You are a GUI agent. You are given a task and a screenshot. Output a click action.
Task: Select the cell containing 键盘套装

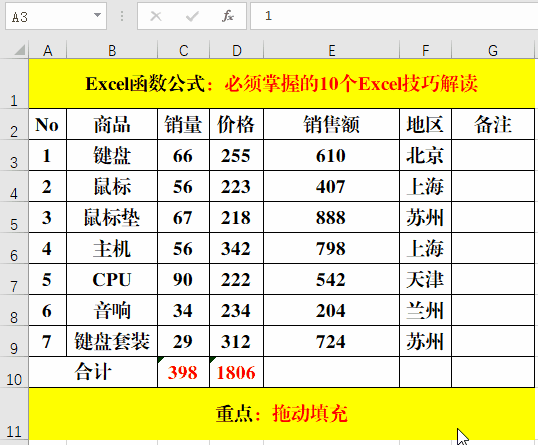(112, 341)
